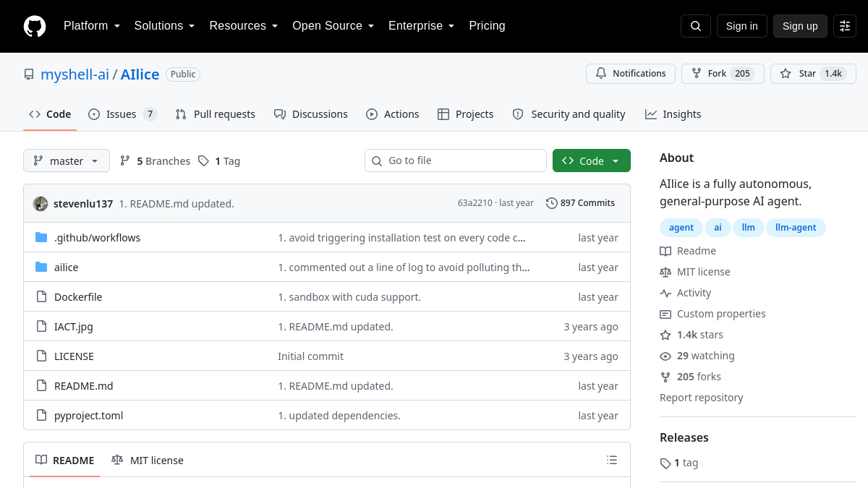Switch to the Actions tab

coord(392,114)
